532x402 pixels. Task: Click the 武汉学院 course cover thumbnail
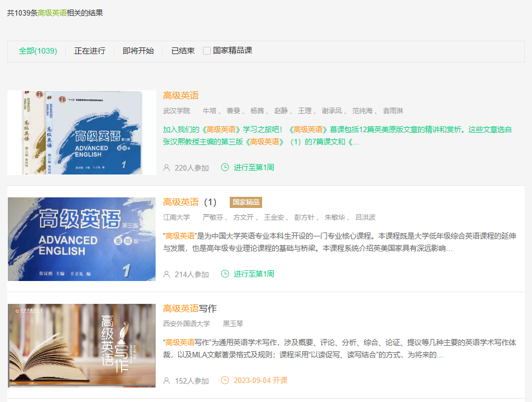81,132
